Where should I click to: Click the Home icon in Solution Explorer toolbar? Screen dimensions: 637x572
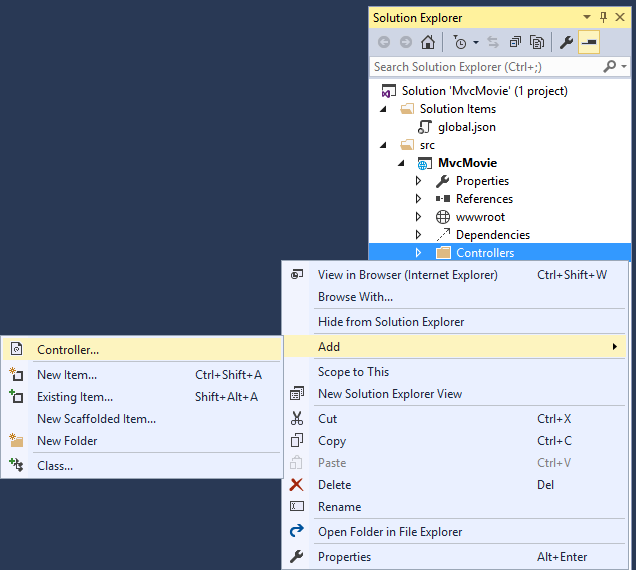428,42
